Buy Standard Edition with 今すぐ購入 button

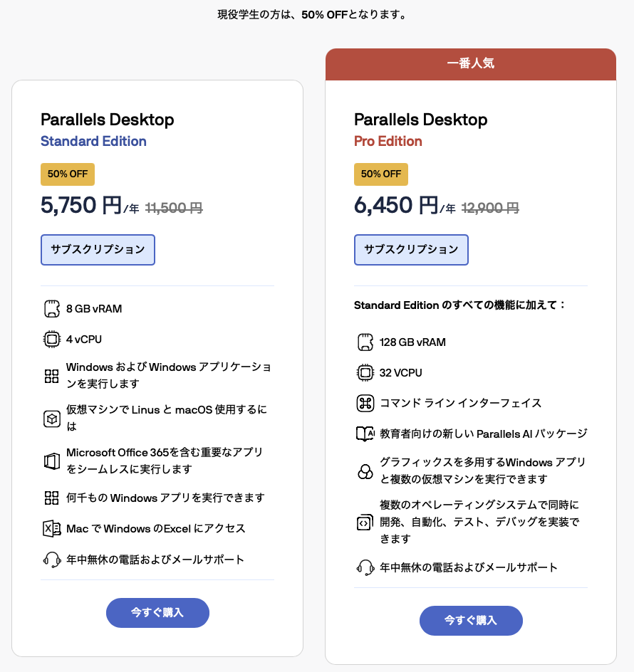click(158, 613)
